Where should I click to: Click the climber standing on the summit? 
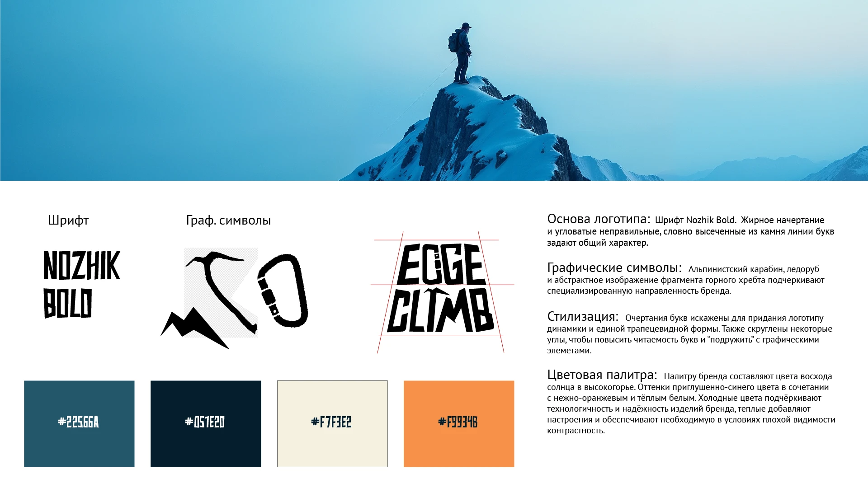(460, 53)
